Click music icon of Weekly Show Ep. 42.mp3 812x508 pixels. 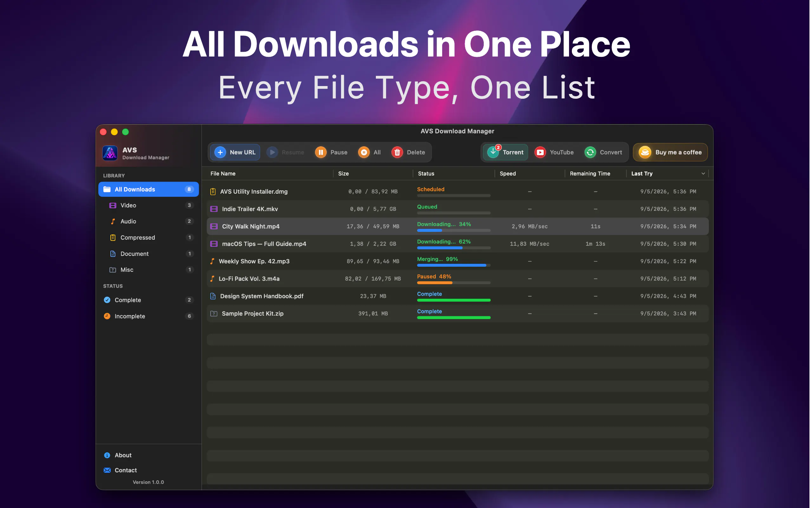[213, 262]
